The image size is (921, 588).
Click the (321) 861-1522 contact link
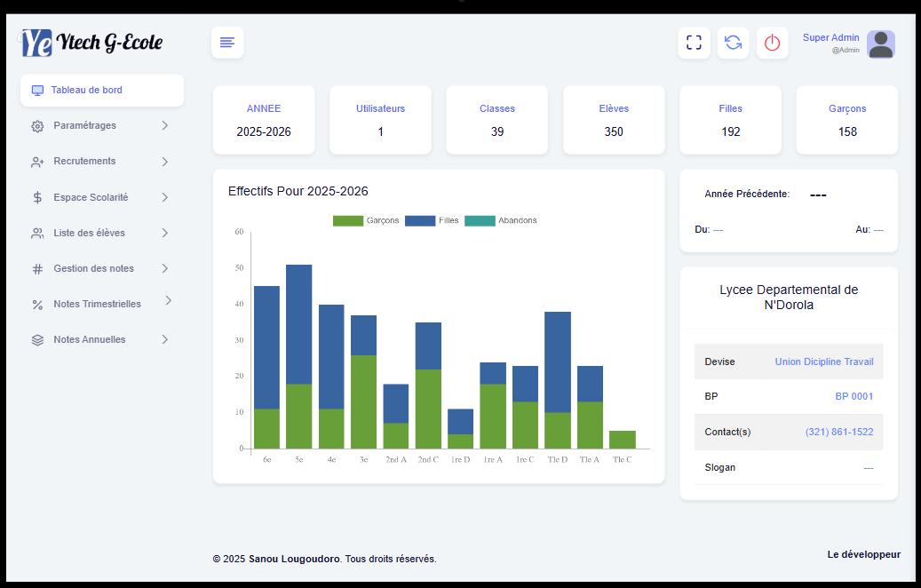[838, 432]
